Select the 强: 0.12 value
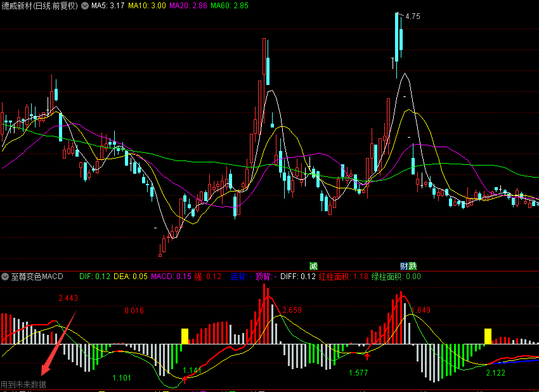 pyautogui.click(x=207, y=277)
